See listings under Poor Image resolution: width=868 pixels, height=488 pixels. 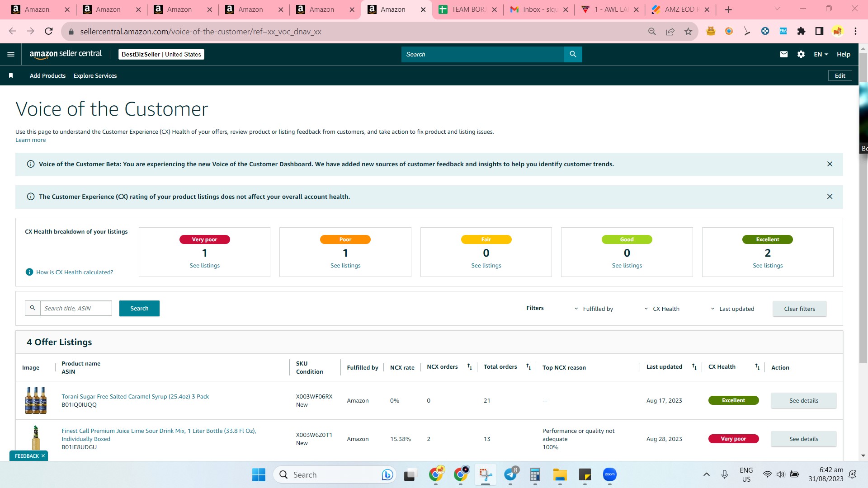click(345, 265)
